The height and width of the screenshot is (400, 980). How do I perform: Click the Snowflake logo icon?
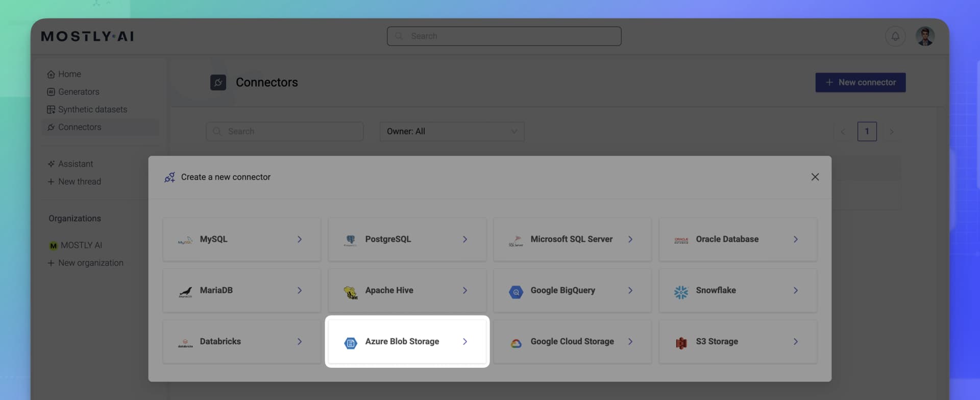(681, 292)
